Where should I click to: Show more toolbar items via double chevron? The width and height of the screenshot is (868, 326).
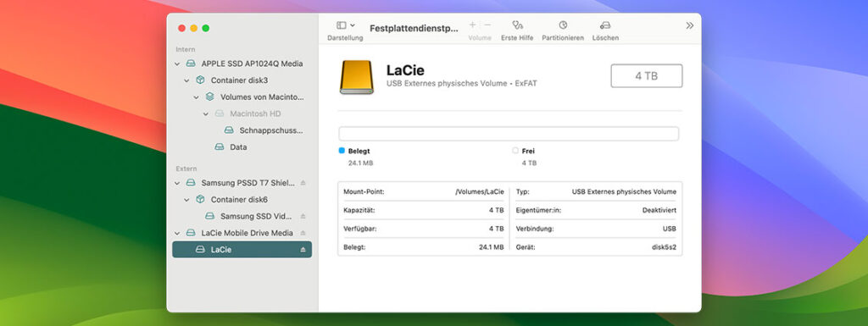pos(689,25)
